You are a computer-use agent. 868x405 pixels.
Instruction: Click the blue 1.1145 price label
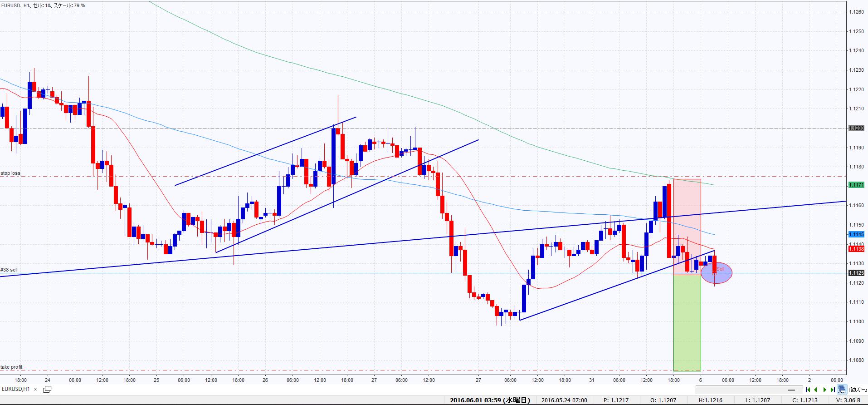pyautogui.click(x=856, y=234)
